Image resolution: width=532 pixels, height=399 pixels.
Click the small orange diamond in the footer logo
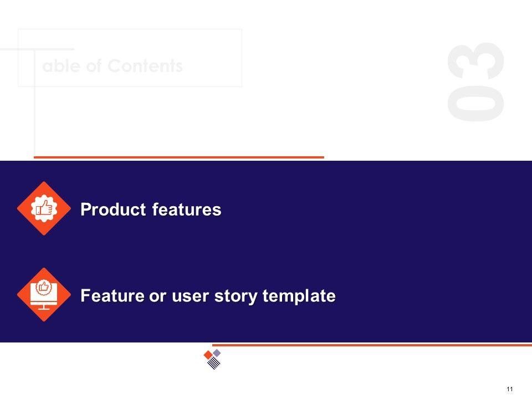[x=208, y=355]
